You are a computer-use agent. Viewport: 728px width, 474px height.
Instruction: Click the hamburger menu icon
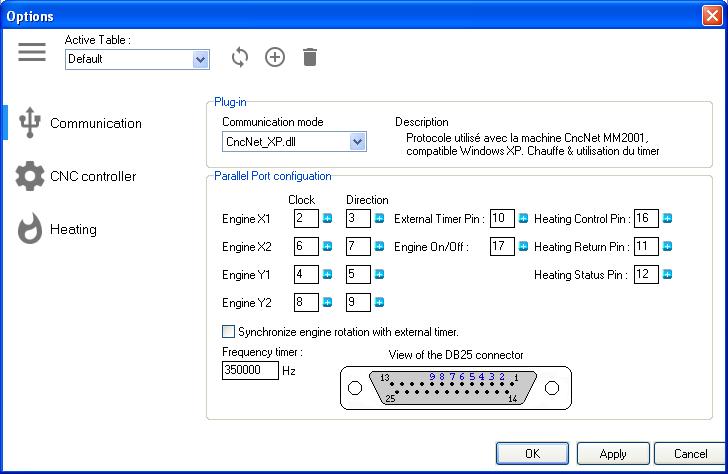tap(32, 53)
